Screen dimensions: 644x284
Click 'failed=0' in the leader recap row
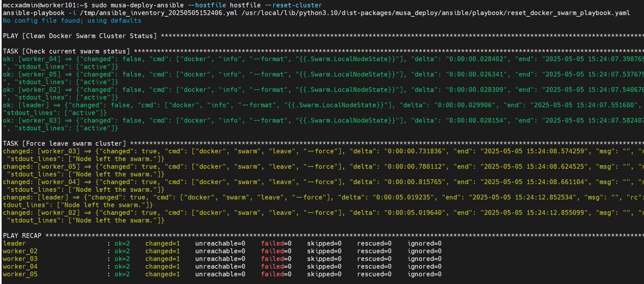276,243
